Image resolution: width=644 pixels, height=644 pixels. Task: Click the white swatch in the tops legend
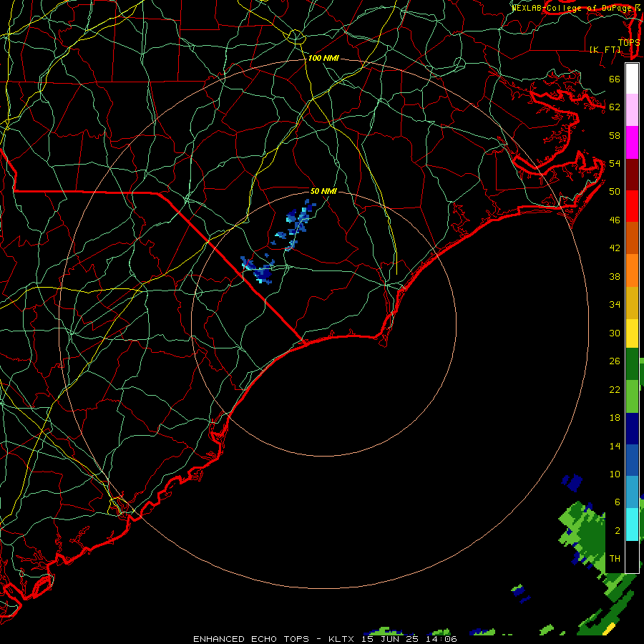tap(632, 79)
